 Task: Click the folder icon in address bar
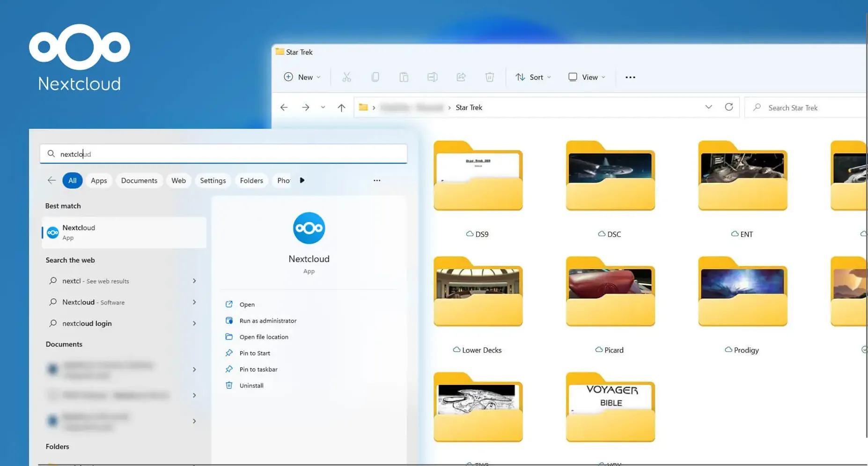[363, 107]
